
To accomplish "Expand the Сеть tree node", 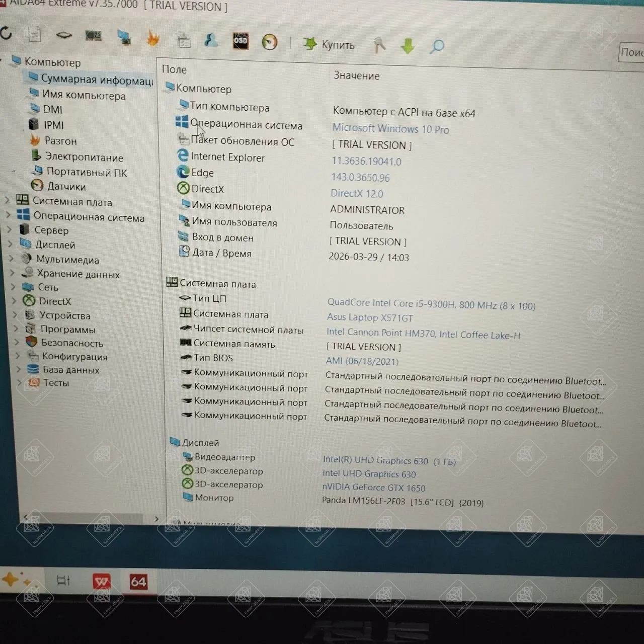I will click(14, 287).
